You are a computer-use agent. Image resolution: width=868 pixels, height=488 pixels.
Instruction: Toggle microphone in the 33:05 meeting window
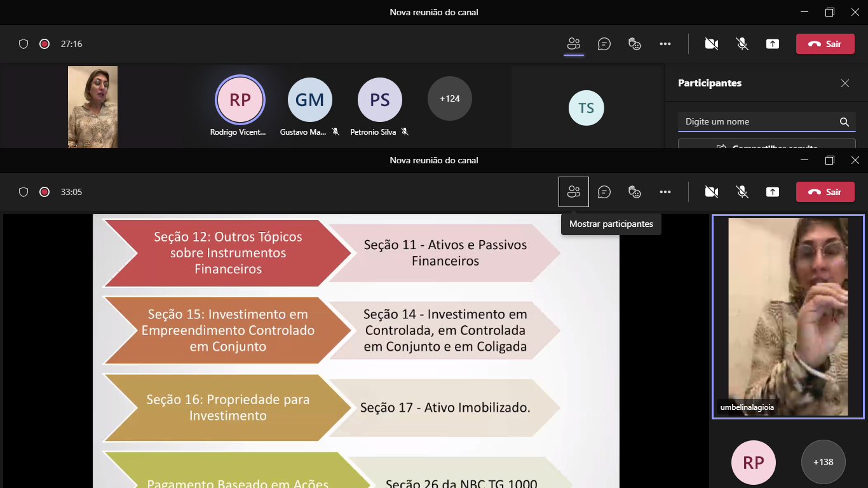(742, 192)
